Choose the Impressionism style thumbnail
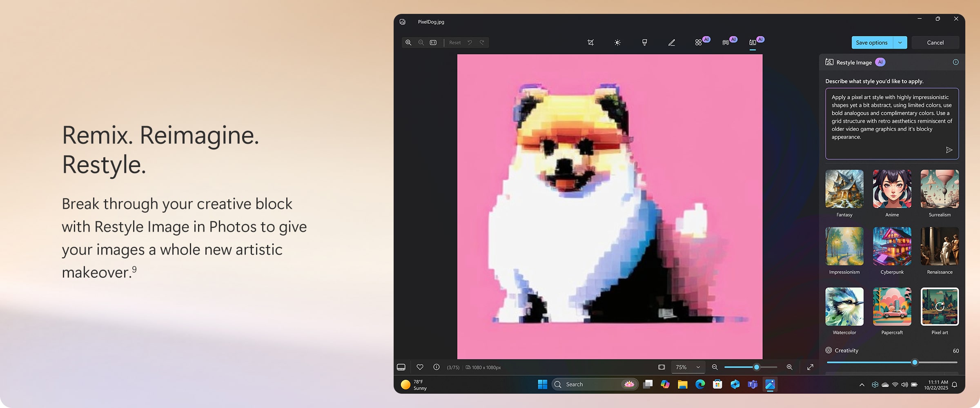 click(x=844, y=246)
